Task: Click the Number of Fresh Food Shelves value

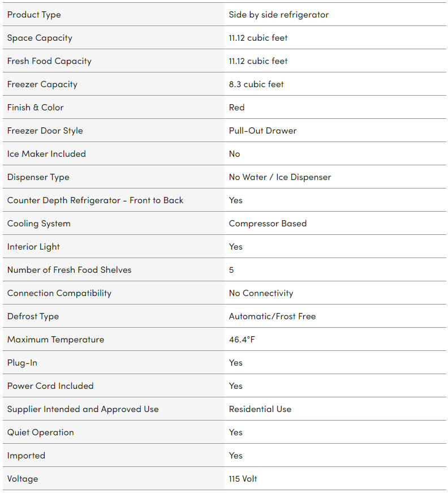Action: coord(231,270)
